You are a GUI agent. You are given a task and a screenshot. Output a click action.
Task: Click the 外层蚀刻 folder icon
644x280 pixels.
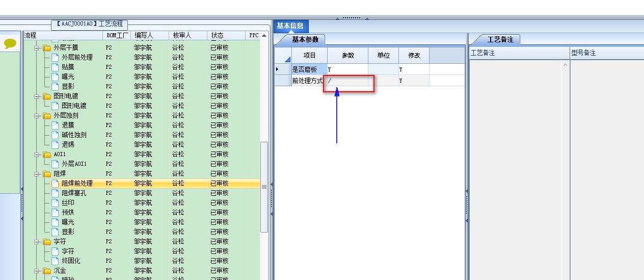[x=47, y=115]
